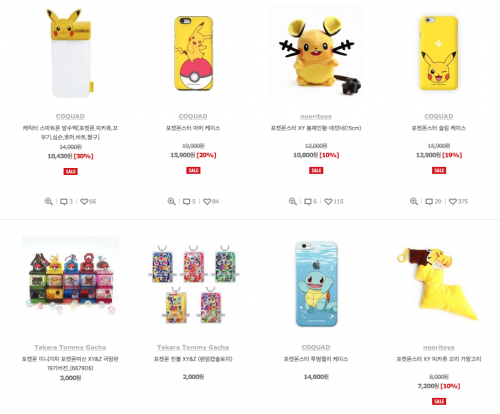Click the magnifier icon under winking Pikachu case

(x=414, y=201)
